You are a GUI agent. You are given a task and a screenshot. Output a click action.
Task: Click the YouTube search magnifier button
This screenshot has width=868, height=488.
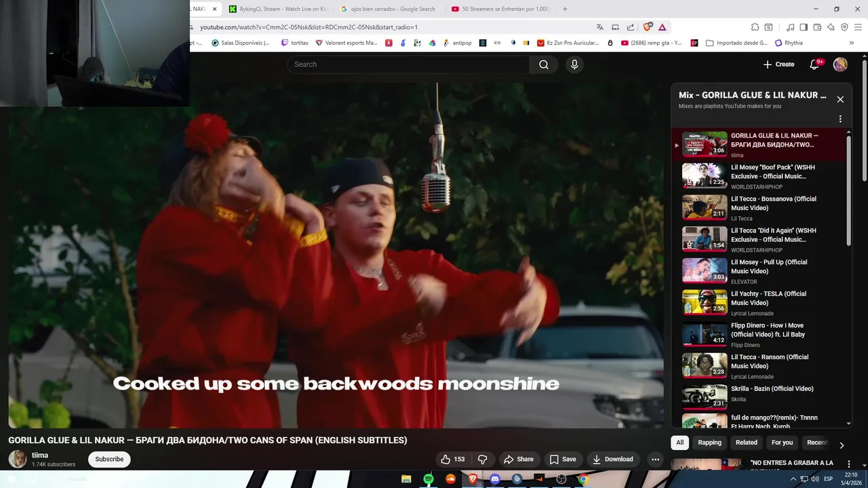tap(544, 64)
